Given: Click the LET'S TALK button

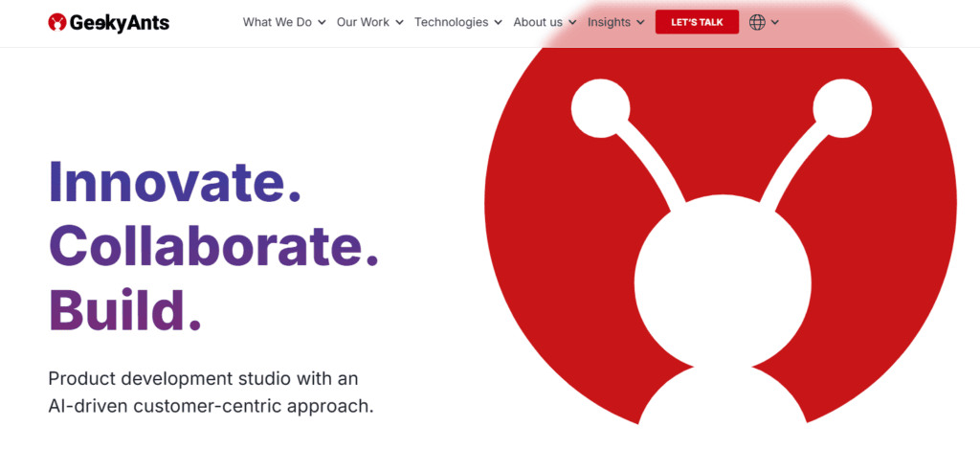Looking at the screenshot, I should click(697, 22).
